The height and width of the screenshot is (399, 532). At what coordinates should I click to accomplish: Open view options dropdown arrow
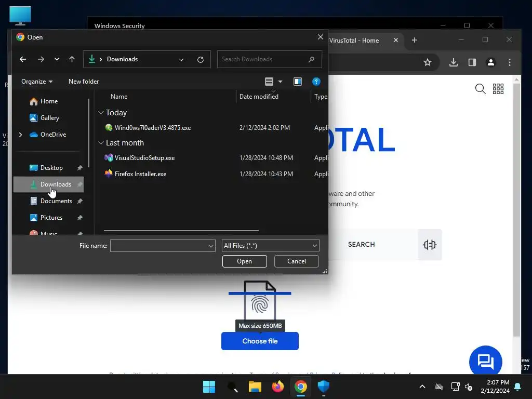[280, 82]
